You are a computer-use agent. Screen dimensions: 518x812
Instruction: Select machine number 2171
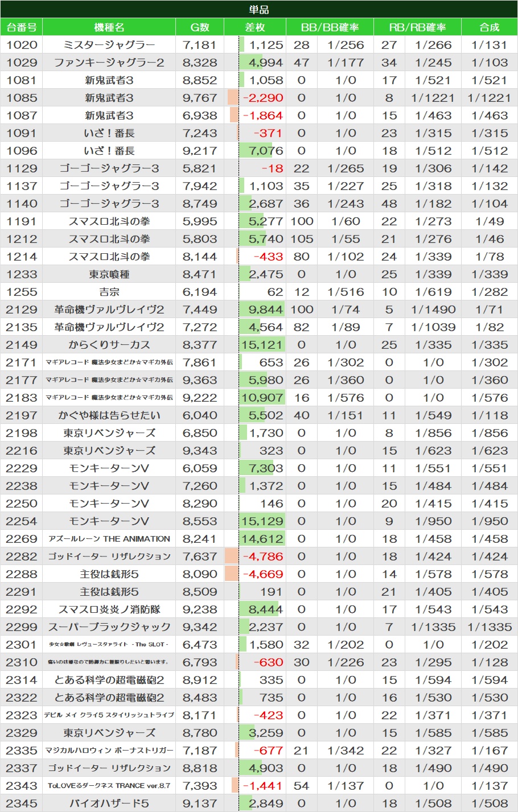22,362
